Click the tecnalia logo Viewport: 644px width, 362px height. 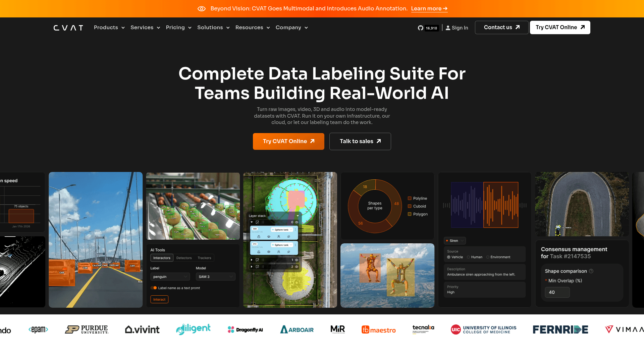423,329
